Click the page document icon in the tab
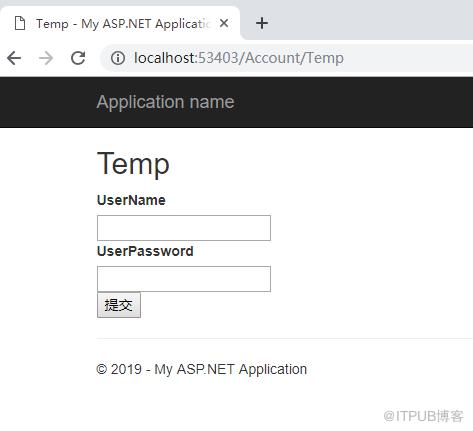Image resolution: width=473 pixels, height=431 pixels. pyautogui.click(x=20, y=23)
